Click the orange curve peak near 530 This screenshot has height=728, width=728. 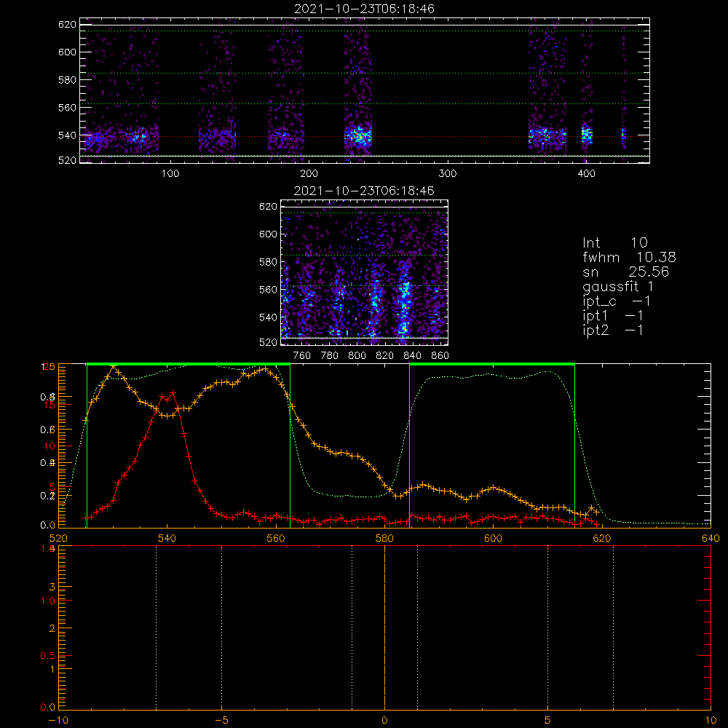[x=114, y=367]
